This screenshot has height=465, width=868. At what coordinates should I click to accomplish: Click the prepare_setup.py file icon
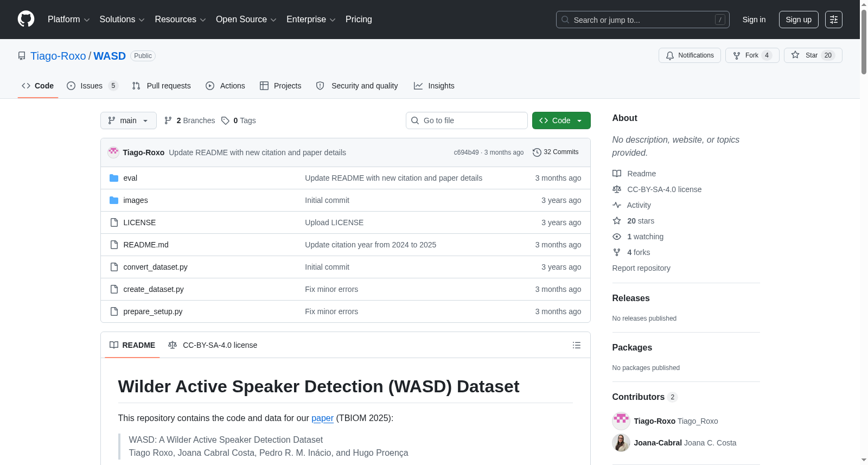(x=114, y=311)
